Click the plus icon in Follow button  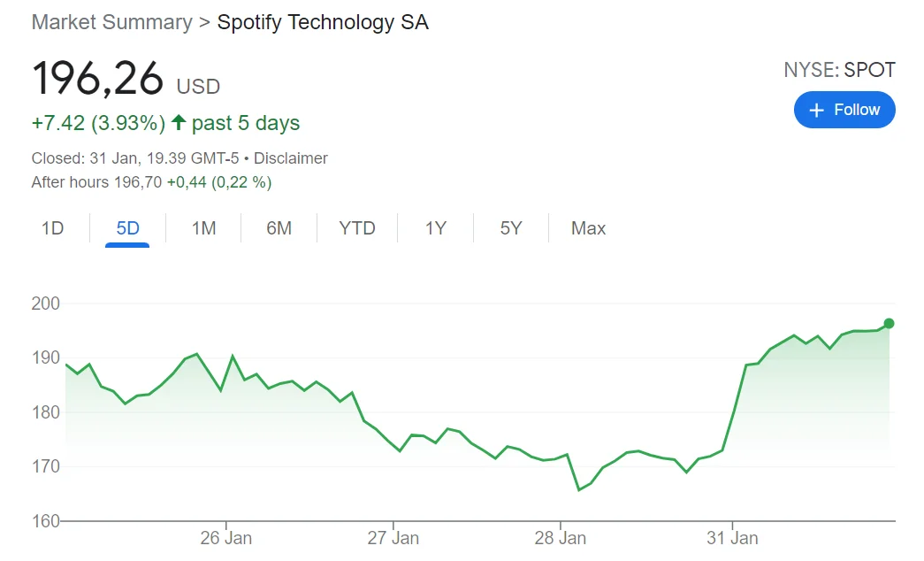816,110
